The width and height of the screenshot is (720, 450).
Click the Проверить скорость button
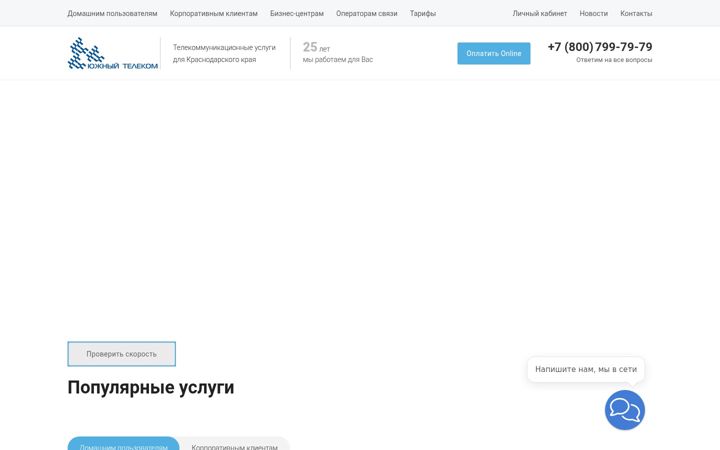[122, 354]
